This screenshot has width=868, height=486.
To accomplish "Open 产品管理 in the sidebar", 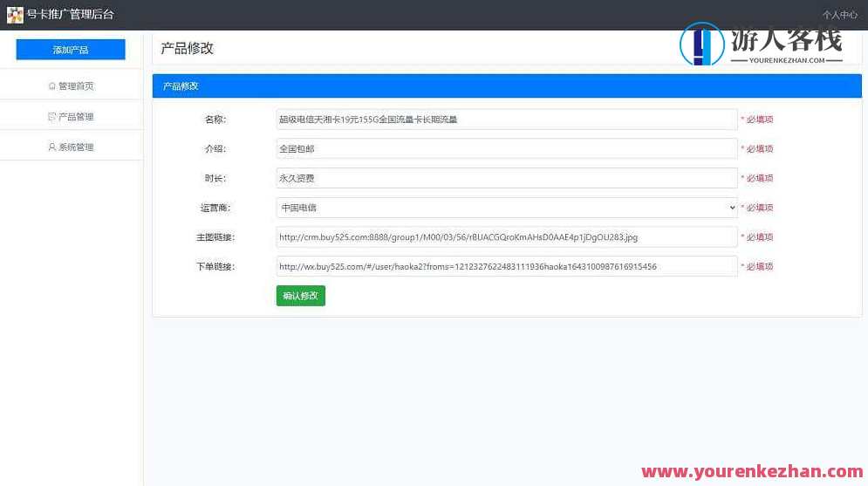I will tap(72, 116).
